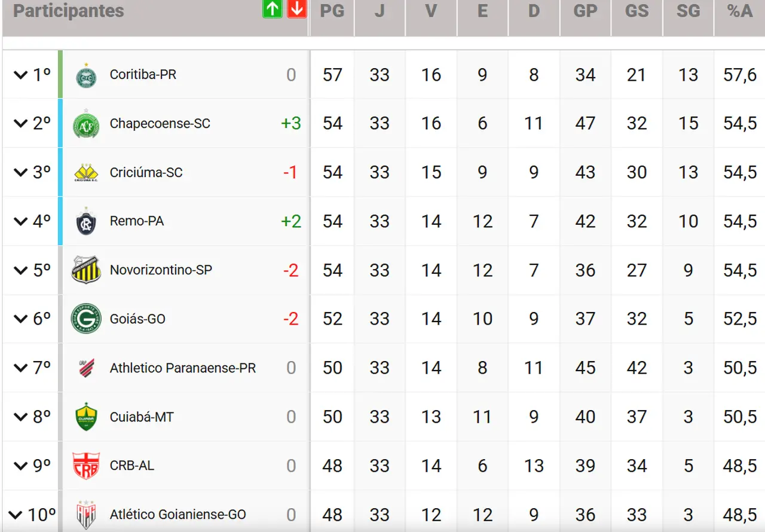Click the green up-arrow icon
The width and height of the screenshot is (765, 532).
(x=273, y=9)
